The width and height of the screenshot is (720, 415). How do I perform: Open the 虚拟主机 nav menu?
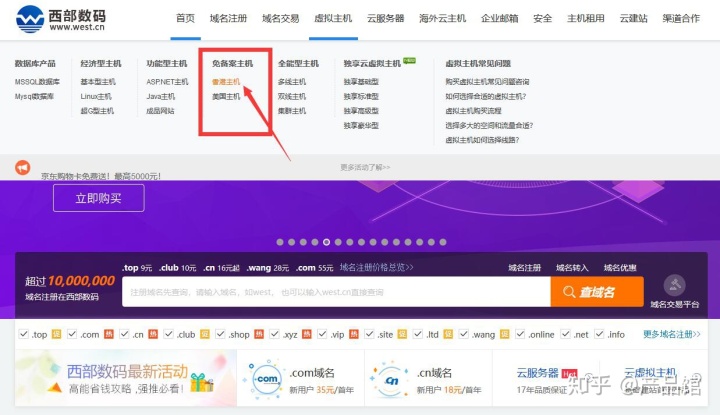coord(333,18)
